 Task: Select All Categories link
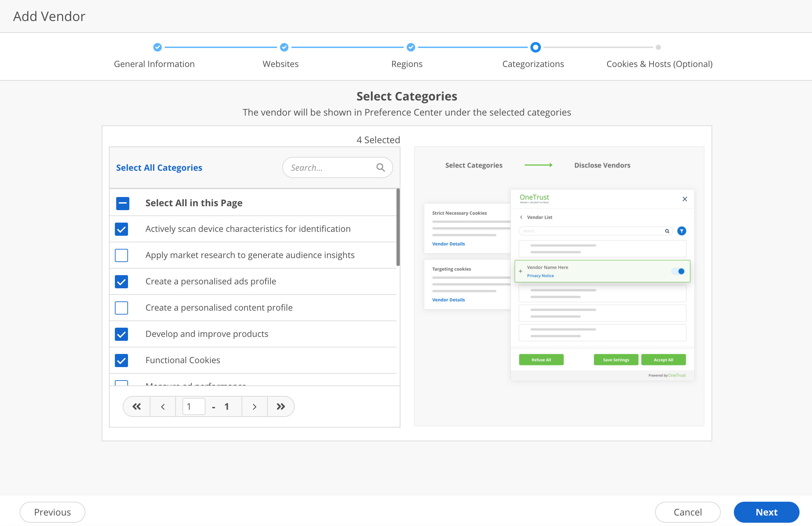point(159,167)
